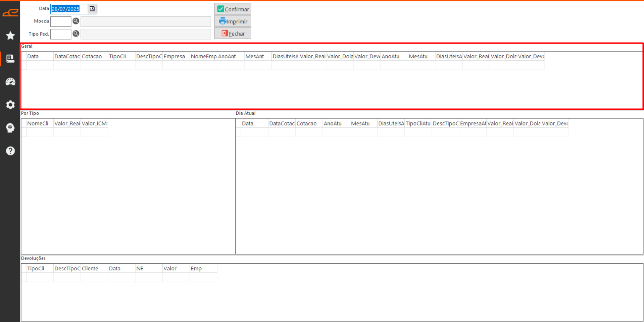This screenshot has height=322, width=644.
Task: Click Empresa column header in Geral grid
Action: click(x=176, y=56)
